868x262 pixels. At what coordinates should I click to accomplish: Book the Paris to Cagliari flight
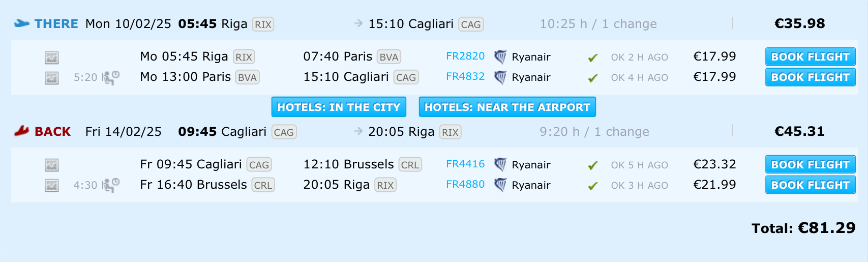click(810, 77)
